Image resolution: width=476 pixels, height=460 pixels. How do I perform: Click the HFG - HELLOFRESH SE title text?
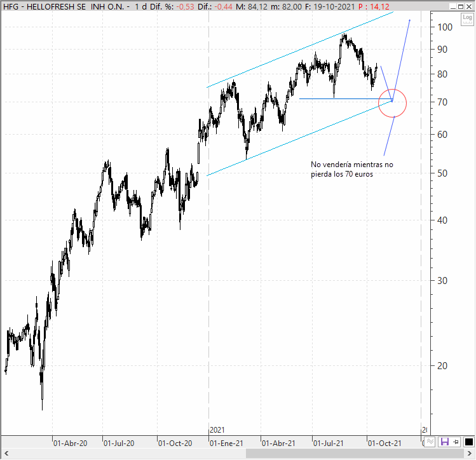click(x=44, y=6)
